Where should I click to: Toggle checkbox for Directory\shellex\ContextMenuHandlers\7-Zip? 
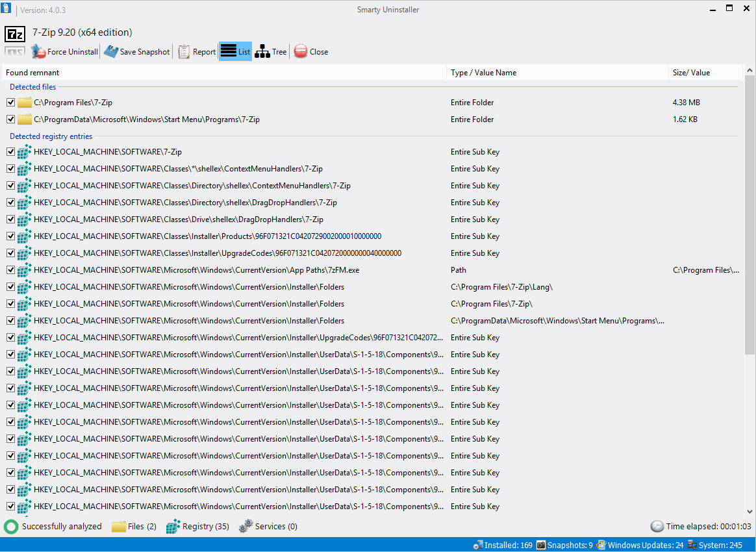click(x=10, y=186)
